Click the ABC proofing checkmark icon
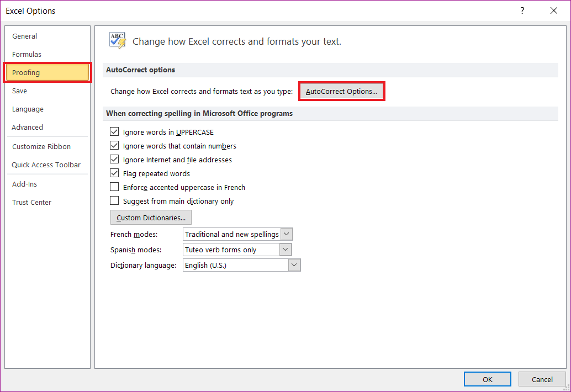This screenshot has width=571, height=392. click(118, 40)
